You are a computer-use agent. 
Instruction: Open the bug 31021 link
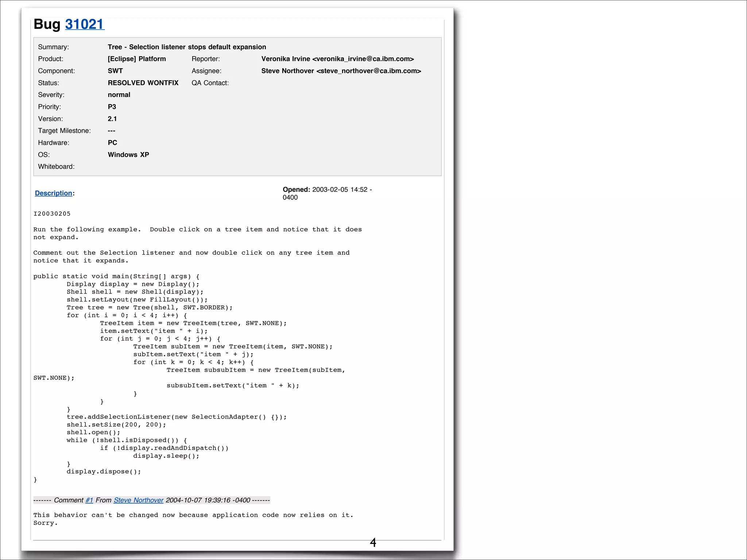85,24
